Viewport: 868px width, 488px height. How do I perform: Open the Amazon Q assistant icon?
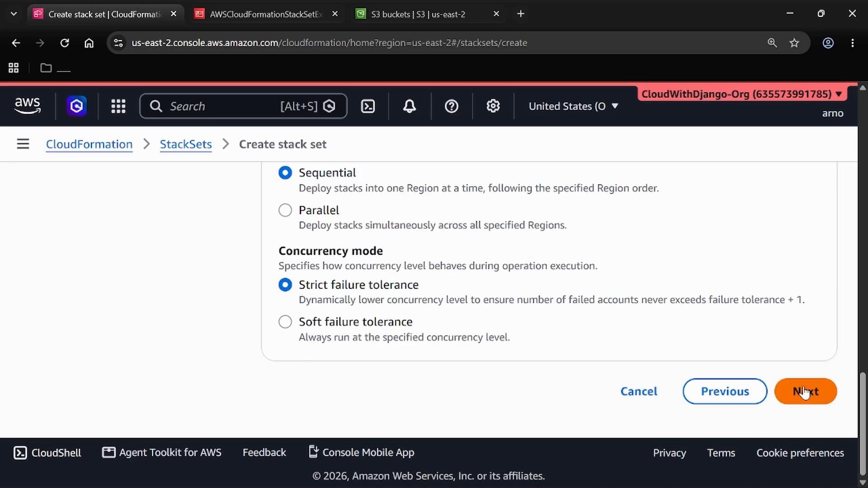pyautogui.click(x=76, y=106)
